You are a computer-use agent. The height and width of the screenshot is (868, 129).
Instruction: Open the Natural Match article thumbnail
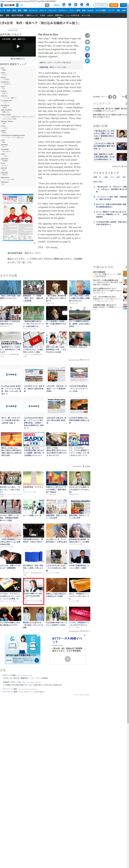pyautogui.click(x=79, y=374)
